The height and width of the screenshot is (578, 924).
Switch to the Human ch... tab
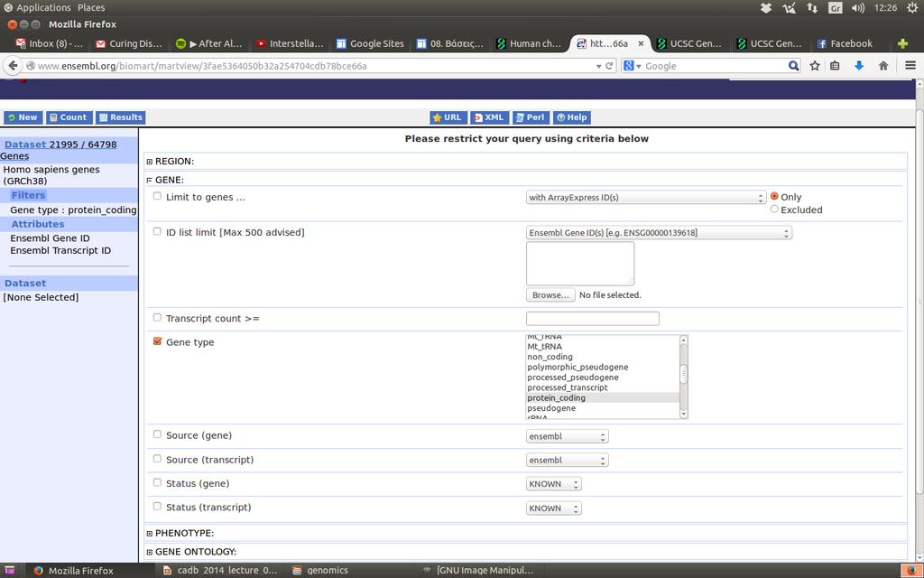(529, 43)
